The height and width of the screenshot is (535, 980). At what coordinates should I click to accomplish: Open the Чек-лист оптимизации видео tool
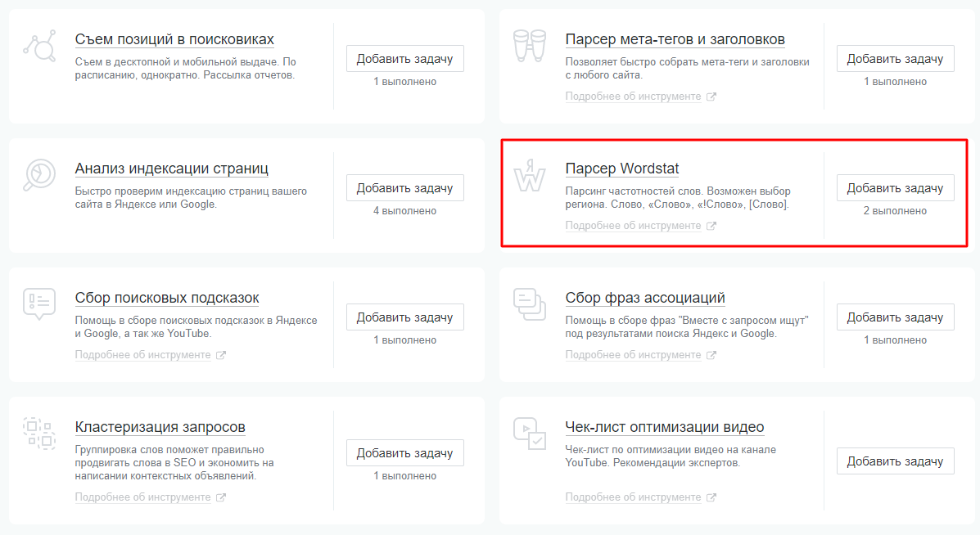click(x=664, y=427)
